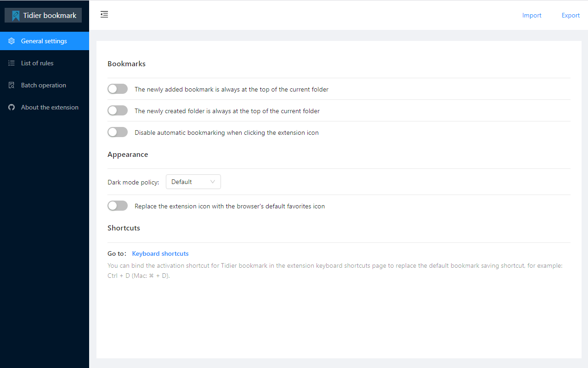Click the Import link
This screenshot has width=588, height=368.
[532, 15]
